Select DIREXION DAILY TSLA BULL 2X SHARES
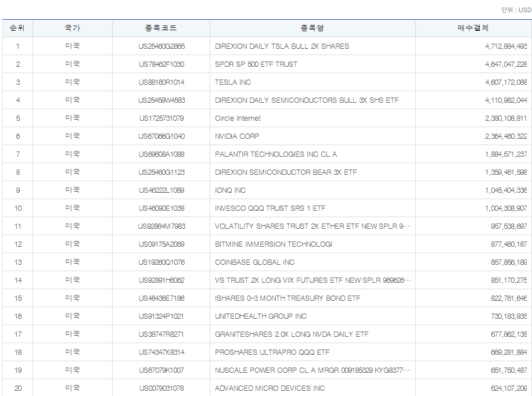 tap(282, 46)
